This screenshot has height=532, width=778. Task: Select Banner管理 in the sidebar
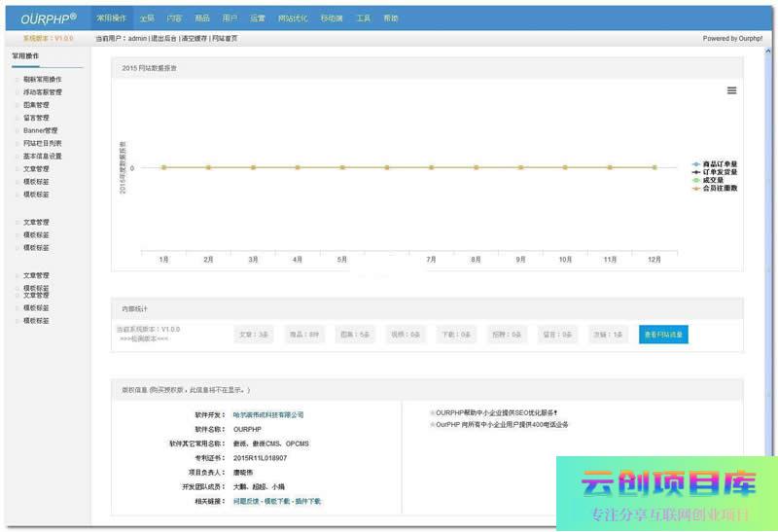(x=41, y=130)
